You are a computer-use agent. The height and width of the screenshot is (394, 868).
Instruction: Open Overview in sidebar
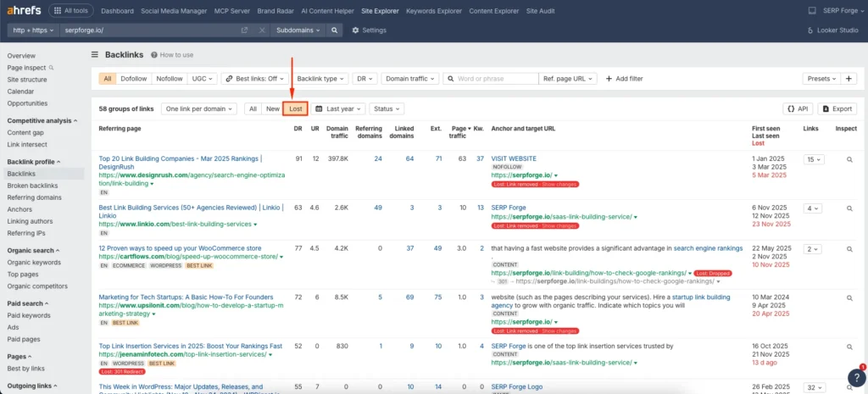(x=21, y=56)
